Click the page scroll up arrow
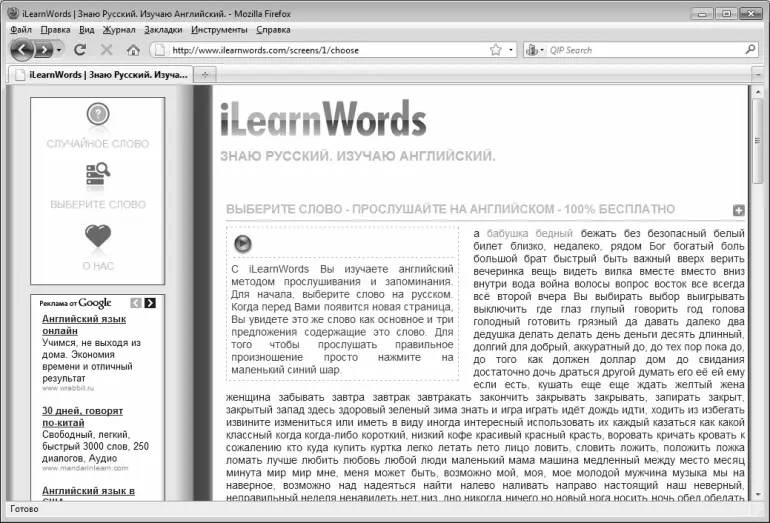 tap(758, 91)
